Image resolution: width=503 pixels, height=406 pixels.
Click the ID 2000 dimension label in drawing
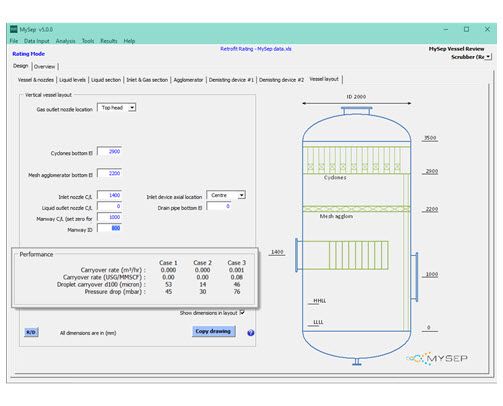click(356, 97)
